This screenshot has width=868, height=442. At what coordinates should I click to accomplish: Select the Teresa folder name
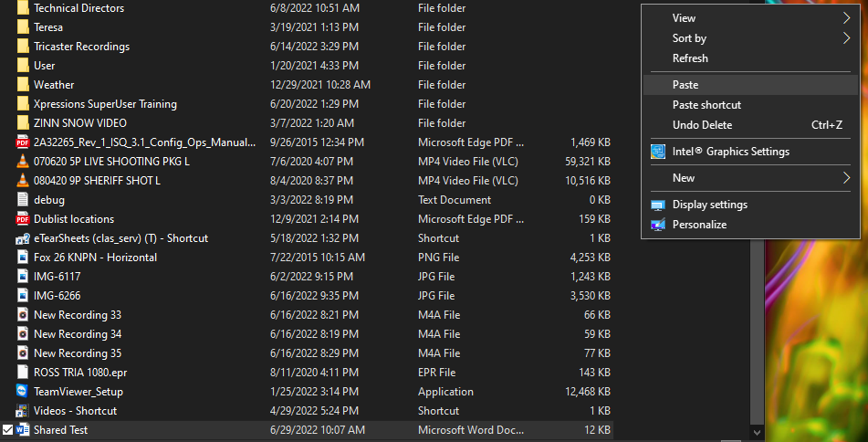48,27
